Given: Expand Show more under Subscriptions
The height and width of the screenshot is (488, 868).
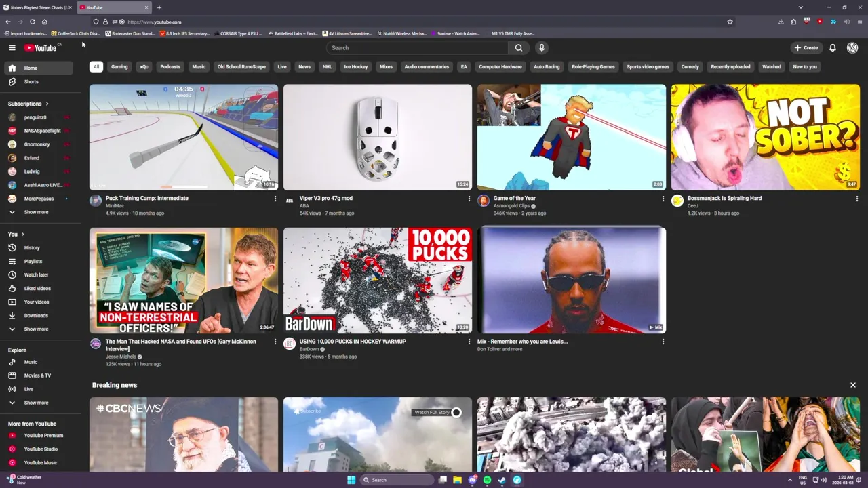Looking at the screenshot, I should [x=38, y=212].
